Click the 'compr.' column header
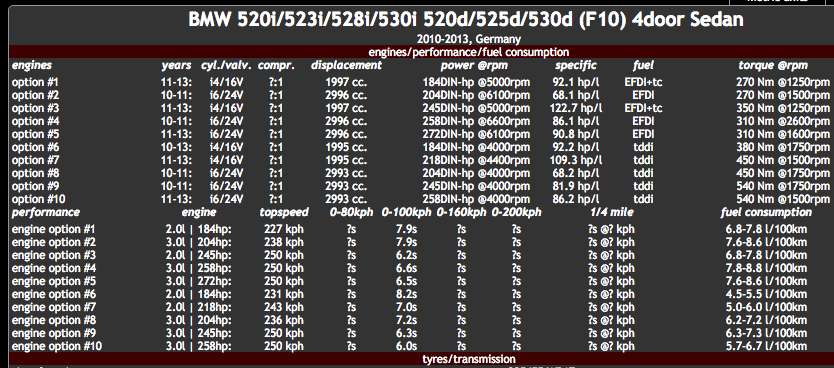834x368 pixels. pos(277,65)
